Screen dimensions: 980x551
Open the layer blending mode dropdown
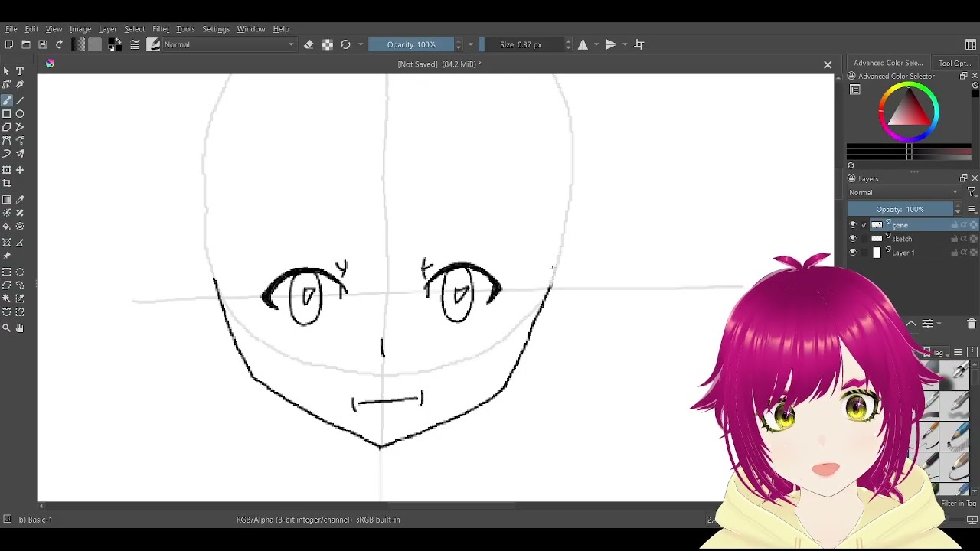(903, 193)
